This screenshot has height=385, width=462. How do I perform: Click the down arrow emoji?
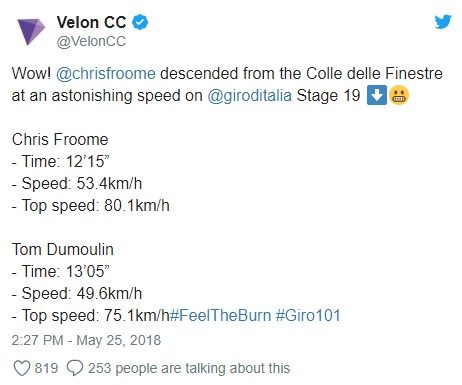click(377, 95)
